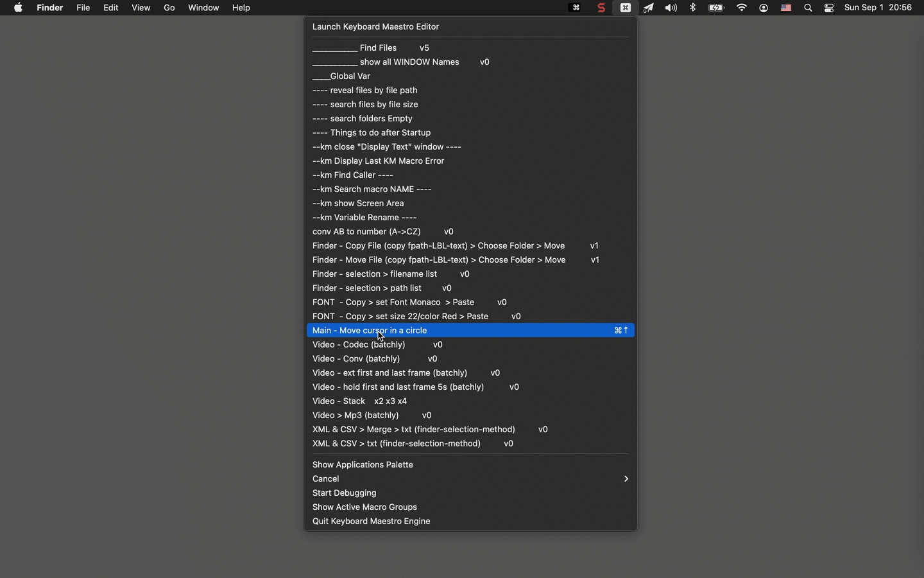Run Video - Conv (batchly) macro
Viewport: 924px width, 578px height.
pyautogui.click(x=470, y=359)
